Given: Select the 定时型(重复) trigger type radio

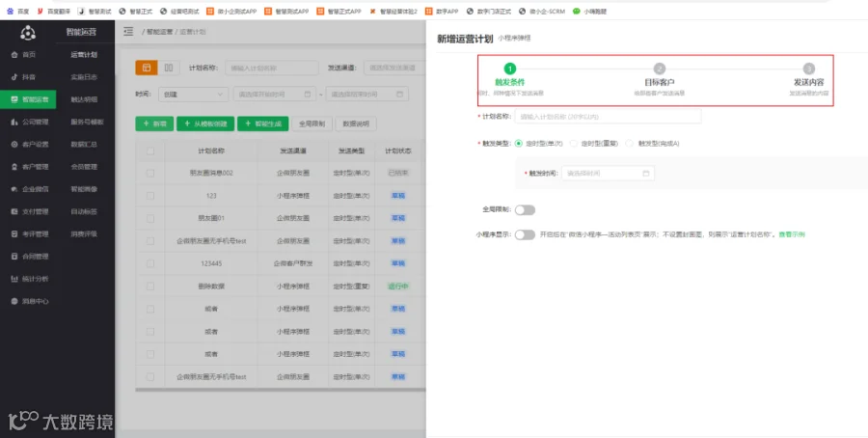Looking at the screenshot, I should [x=574, y=144].
